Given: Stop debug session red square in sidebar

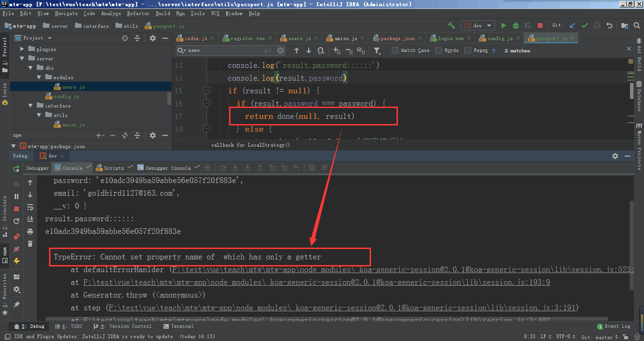Looking at the screenshot, I should pyautogui.click(x=17, y=208).
